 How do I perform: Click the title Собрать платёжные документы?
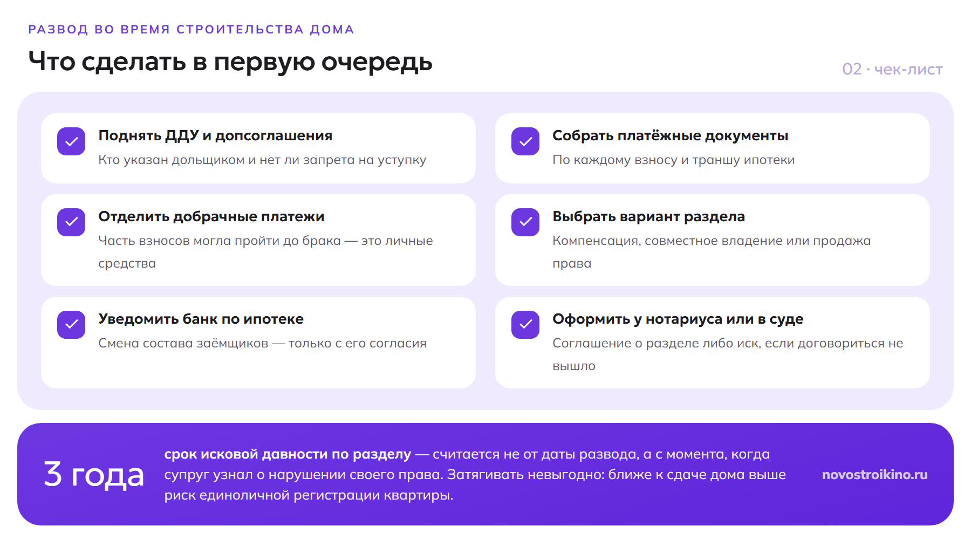point(671,136)
